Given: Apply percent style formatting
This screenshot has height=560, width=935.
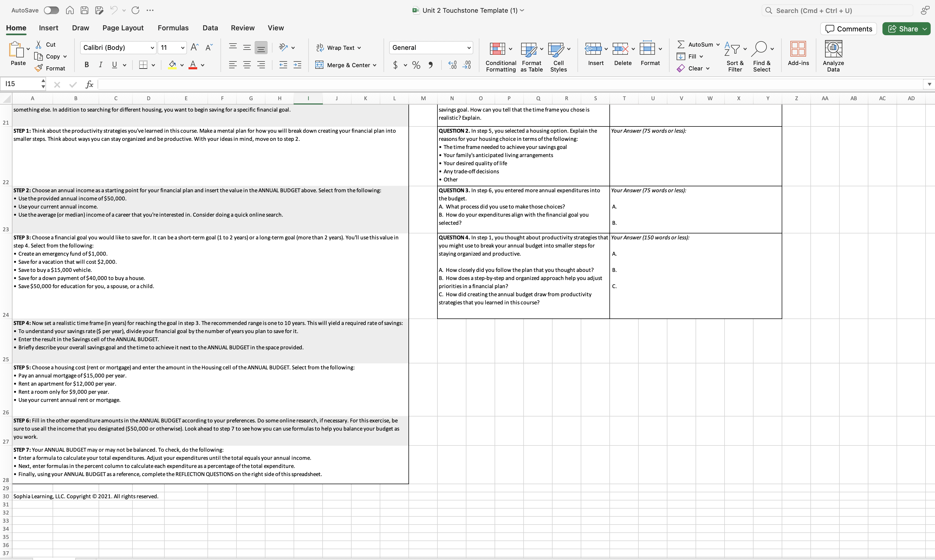Looking at the screenshot, I should 416,65.
